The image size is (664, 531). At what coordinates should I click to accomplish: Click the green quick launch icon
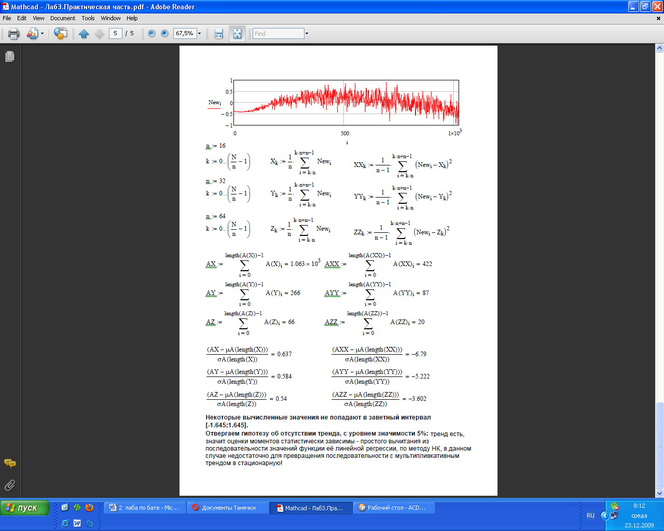tap(77, 507)
